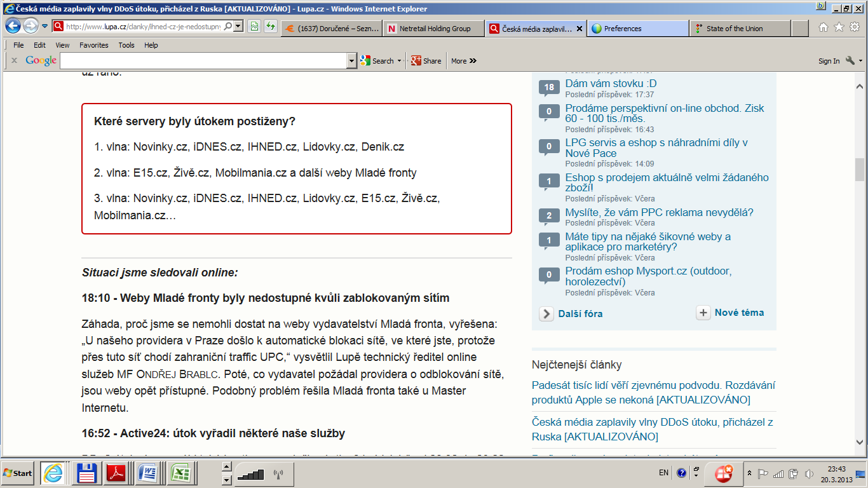Expand the Google search box history dropdown
Image resolution: width=868 pixels, height=488 pixels.
tap(352, 61)
